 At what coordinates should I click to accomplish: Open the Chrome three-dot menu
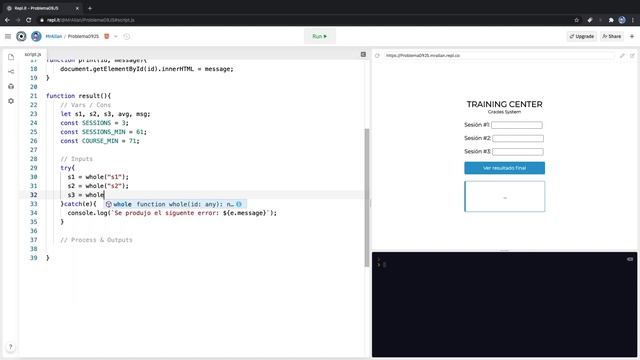(x=633, y=20)
